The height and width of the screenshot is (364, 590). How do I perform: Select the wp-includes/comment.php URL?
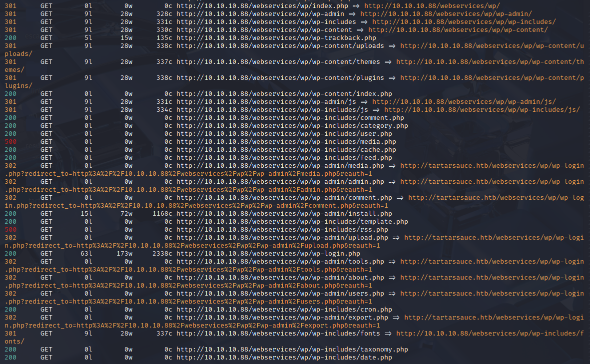pos(290,118)
